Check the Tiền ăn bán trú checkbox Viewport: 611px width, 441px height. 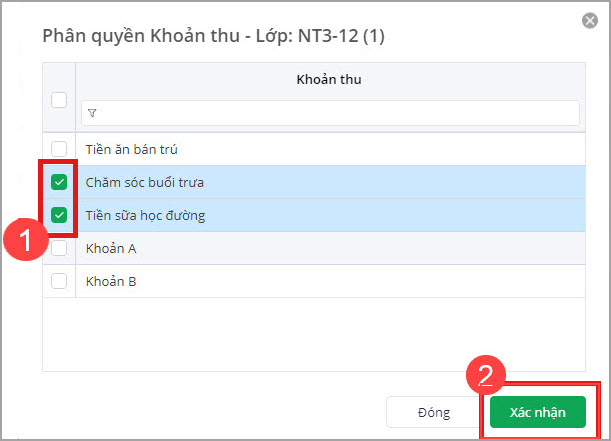[x=59, y=149]
